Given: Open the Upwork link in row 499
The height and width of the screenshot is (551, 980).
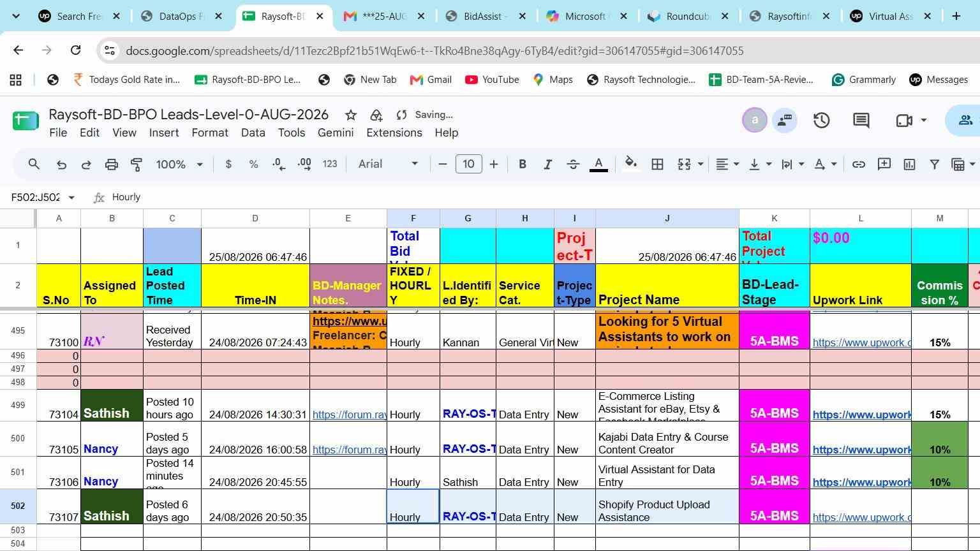Looking at the screenshot, I should (x=861, y=415).
